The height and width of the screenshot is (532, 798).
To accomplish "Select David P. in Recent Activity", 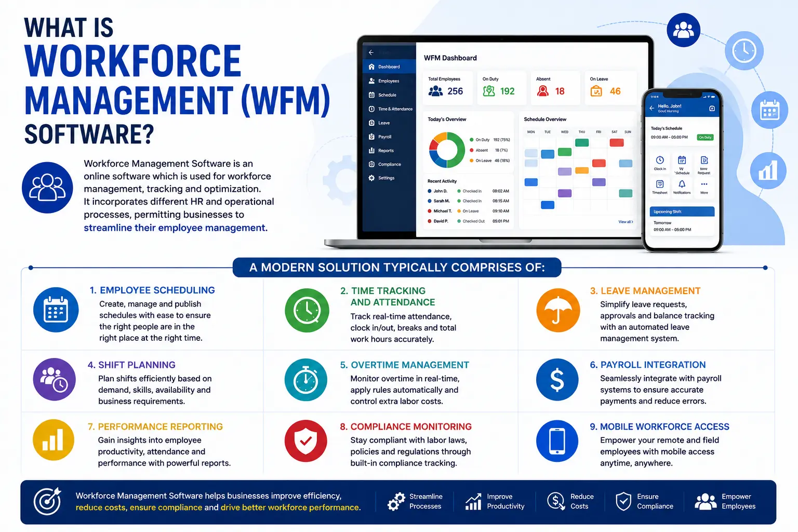I will tap(468, 221).
